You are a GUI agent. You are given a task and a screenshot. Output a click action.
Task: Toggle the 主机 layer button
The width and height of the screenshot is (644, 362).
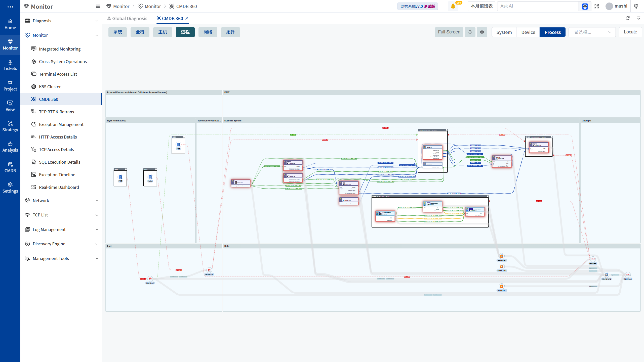163,32
